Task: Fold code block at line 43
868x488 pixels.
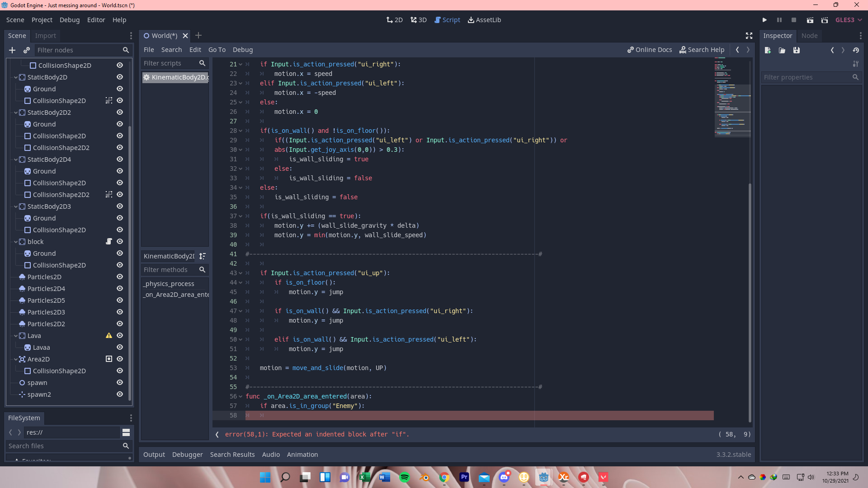Action: (241, 273)
